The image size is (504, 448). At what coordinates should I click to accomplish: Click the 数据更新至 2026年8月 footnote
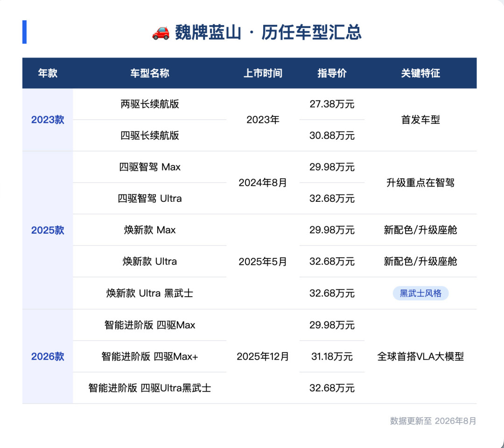[433, 420]
